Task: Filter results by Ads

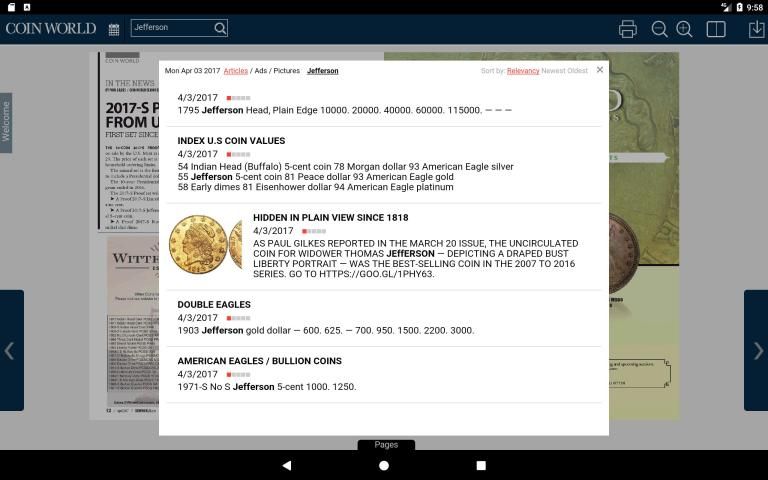Action: [262, 71]
